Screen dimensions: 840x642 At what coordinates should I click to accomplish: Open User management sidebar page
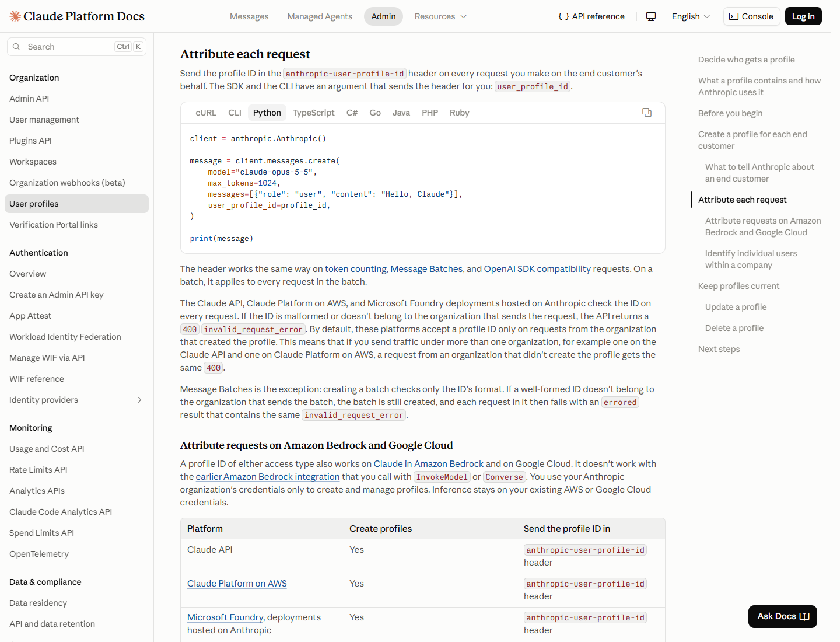click(76, 120)
